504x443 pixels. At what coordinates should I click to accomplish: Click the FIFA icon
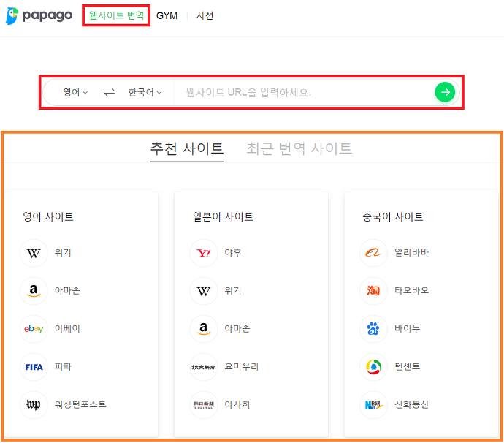click(x=34, y=367)
